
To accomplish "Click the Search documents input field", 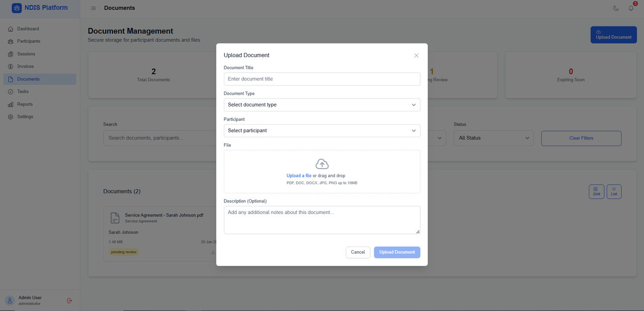I will point(159,138).
